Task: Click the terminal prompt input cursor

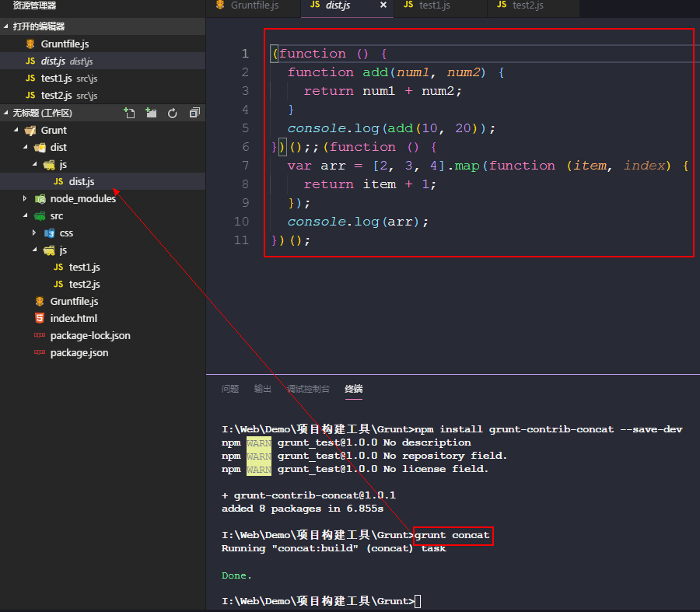Action: (418, 601)
